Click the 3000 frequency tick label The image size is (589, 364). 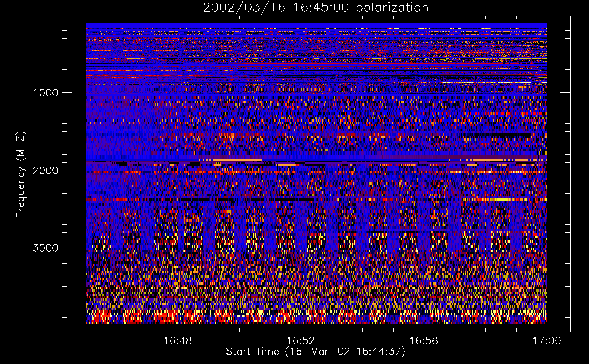(46, 248)
